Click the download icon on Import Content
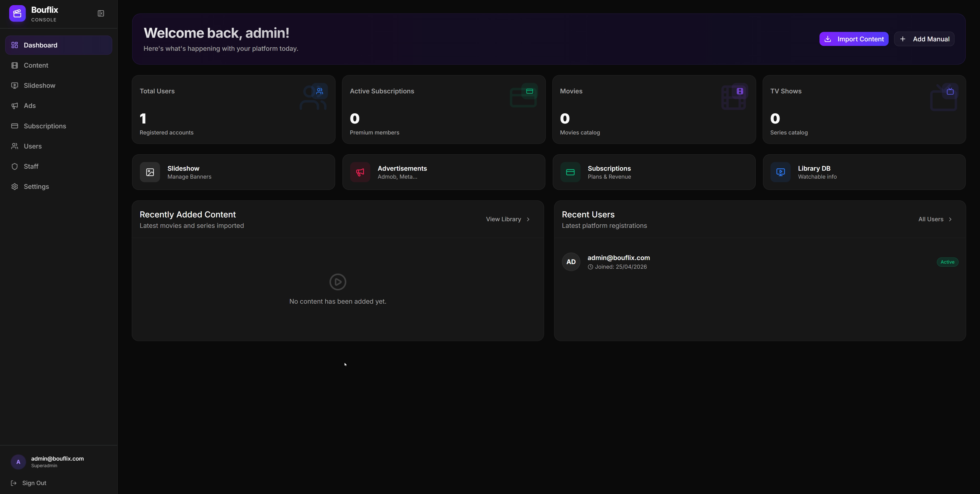 coord(828,39)
